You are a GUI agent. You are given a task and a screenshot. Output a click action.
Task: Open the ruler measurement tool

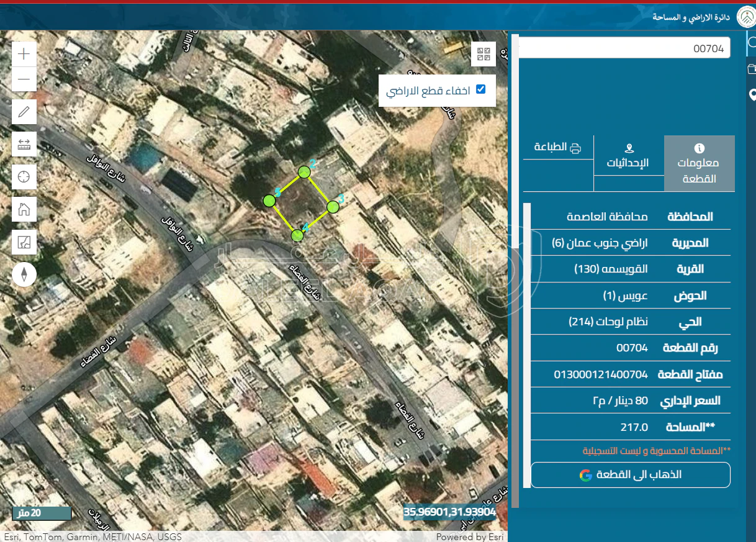(24, 144)
